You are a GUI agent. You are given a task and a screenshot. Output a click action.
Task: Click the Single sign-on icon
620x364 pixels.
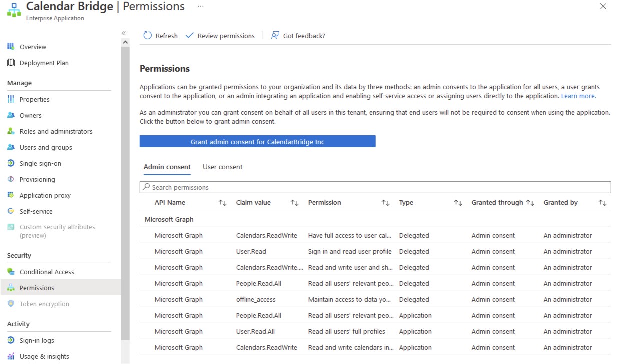(x=11, y=163)
